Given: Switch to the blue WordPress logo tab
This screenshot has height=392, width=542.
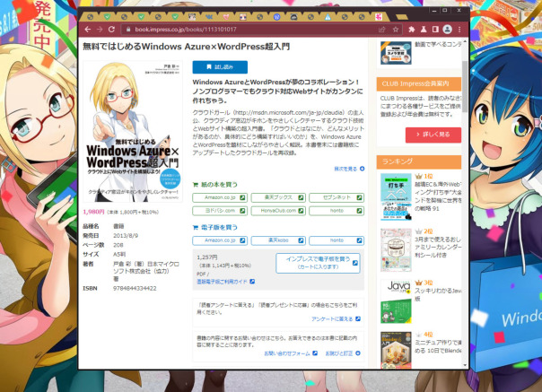Looking at the screenshot, I should (276, 16).
